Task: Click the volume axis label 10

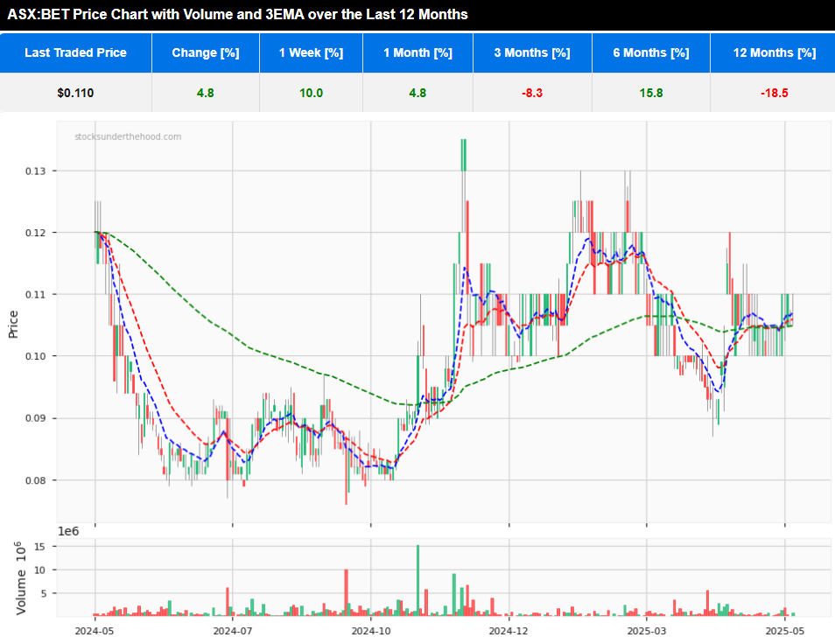Action: point(39,570)
